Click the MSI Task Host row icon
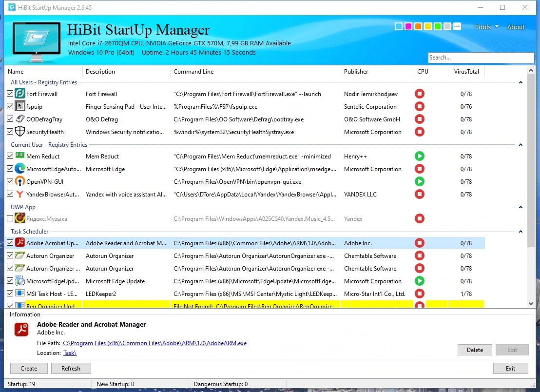Viewport: 540px width, 392px height. pyautogui.click(x=20, y=294)
